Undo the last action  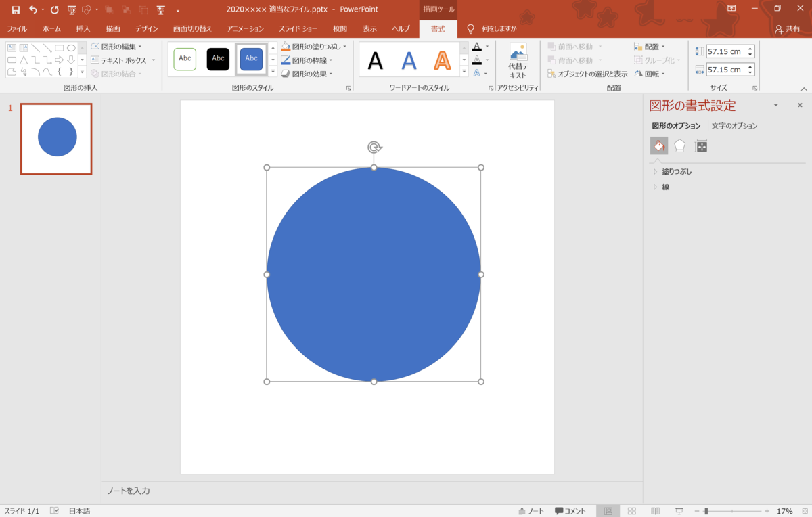tap(32, 9)
